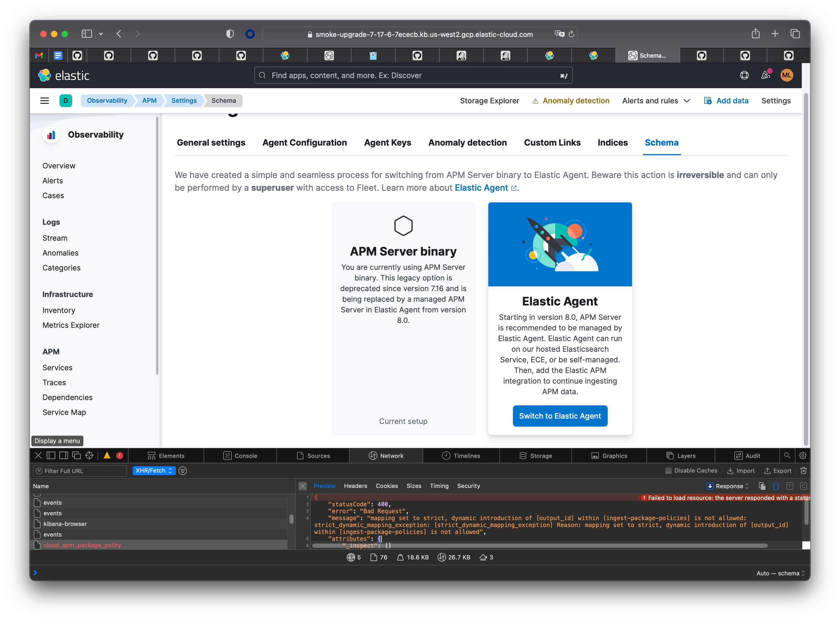The image size is (840, 620).
Task: Click the devtools search magnifier icon
Action: click(x=787, y=456)
